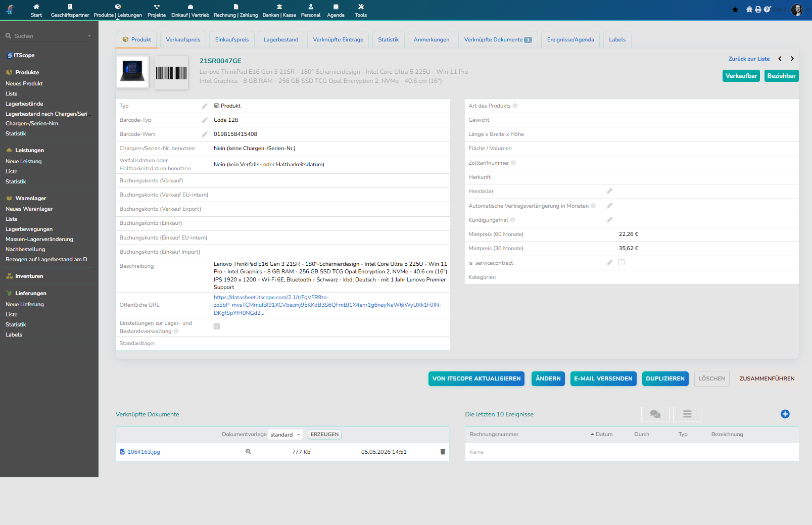This screenshot has height=525, width=812.
Task: Open ITScope in sidebar
Action: pos(21,56)
